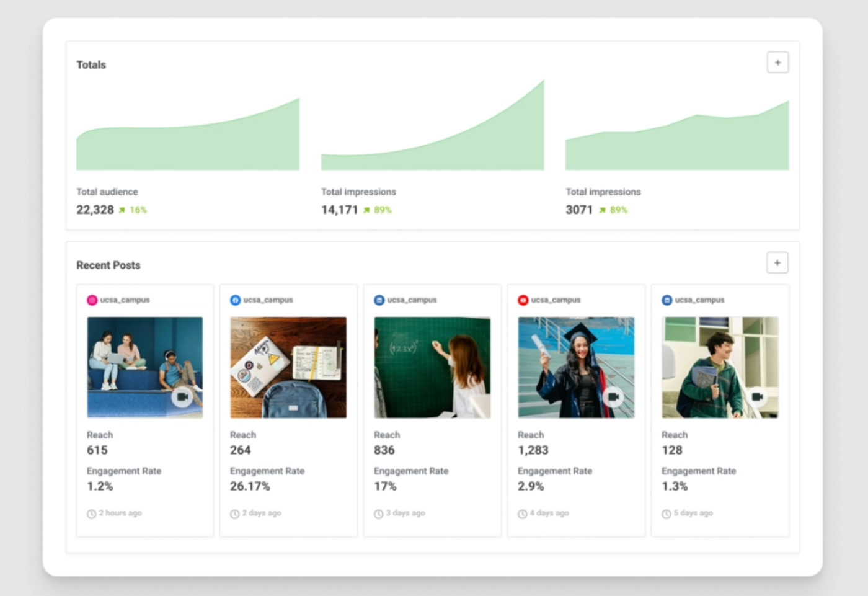
Task: Click the clock icon beside "2 hours ago"
Action: click(x=91, y=514)
